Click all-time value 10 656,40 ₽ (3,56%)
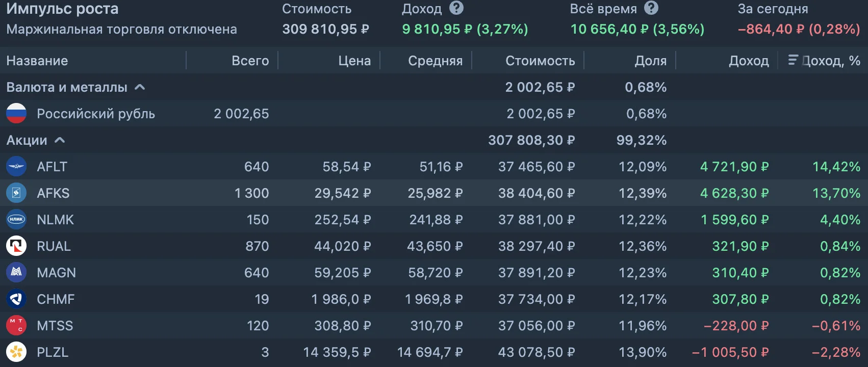The width and height of the screenshot is (868, 367). (637, 29)
